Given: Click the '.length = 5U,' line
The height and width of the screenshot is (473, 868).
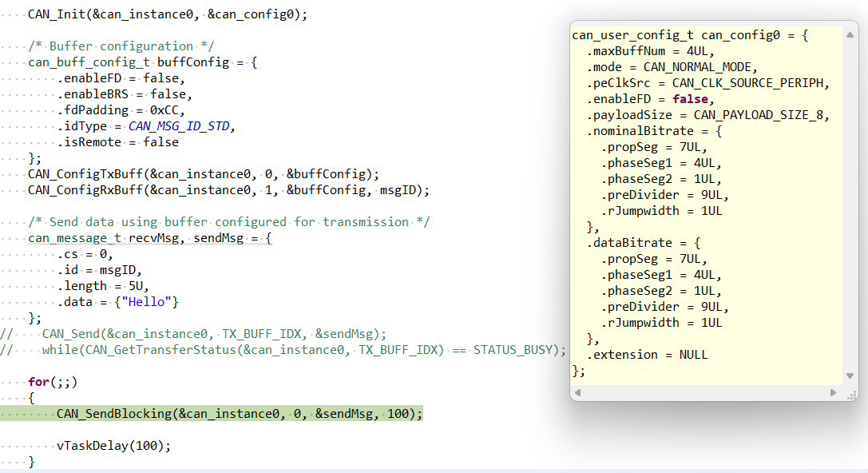Looking at the screenshot, I should (x=103, y=286).
